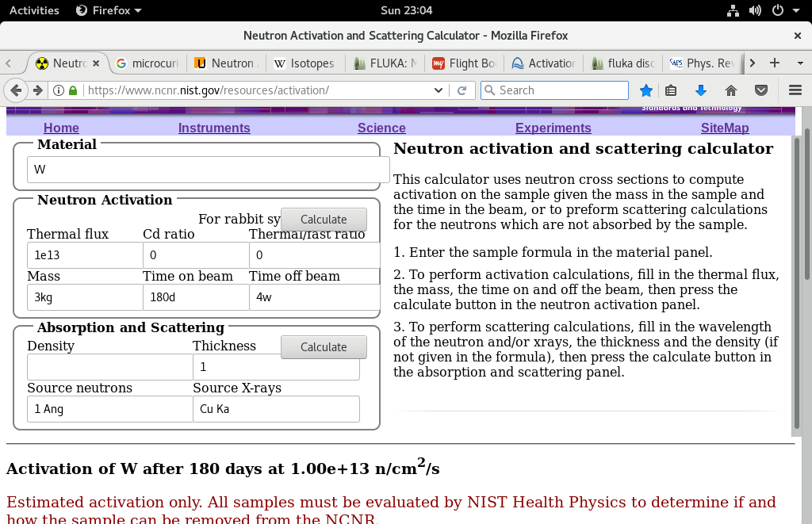Click the Mass field
Viewport: 812px width, 524px height.
click(x=85, y=297)
